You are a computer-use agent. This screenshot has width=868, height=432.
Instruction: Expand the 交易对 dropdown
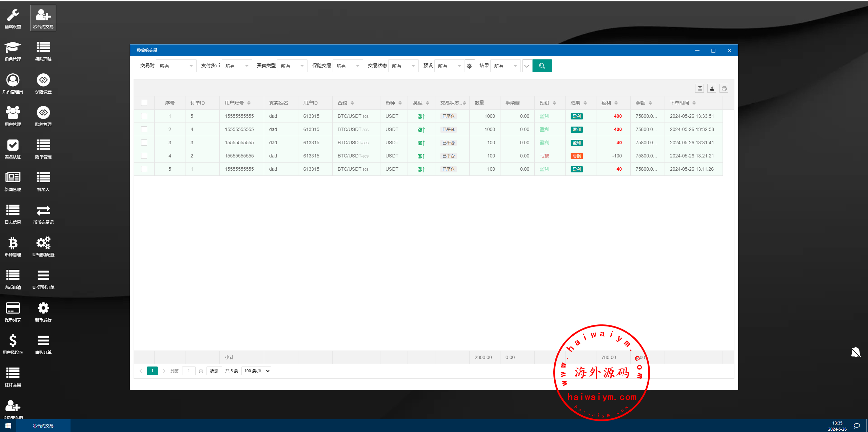[176, 66]
